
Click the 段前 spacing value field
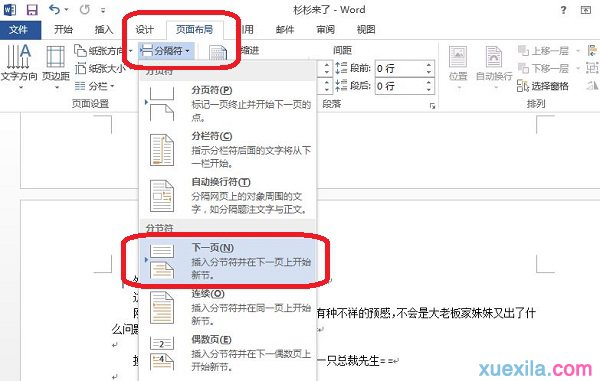[399, 68]
